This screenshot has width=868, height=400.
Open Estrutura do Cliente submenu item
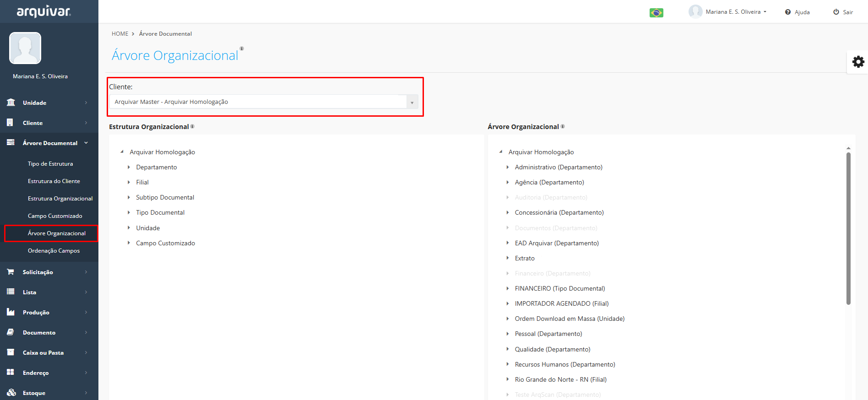point(54,181)
